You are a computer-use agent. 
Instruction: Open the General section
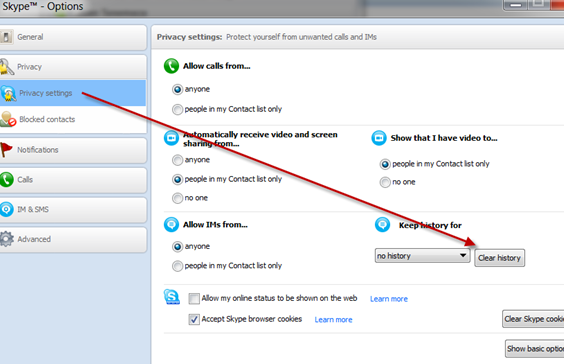(73, 37)
